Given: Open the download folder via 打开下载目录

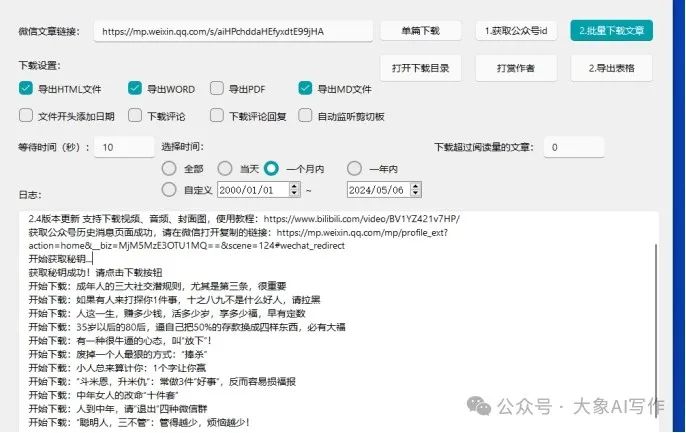Looking at the screenshot, I should point(420,68).
